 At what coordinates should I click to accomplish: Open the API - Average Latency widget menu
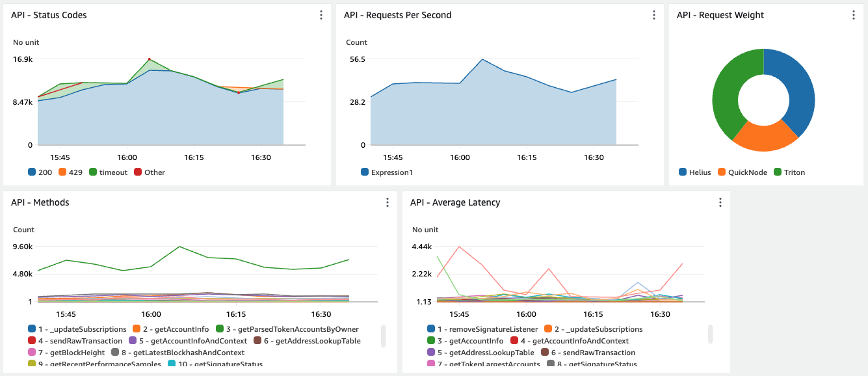720,202
